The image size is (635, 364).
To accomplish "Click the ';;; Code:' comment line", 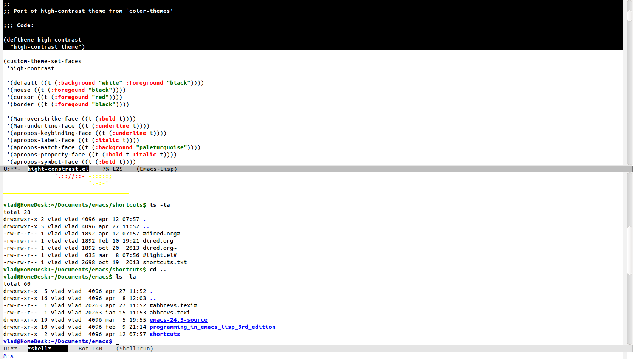I will coord(19,25).
